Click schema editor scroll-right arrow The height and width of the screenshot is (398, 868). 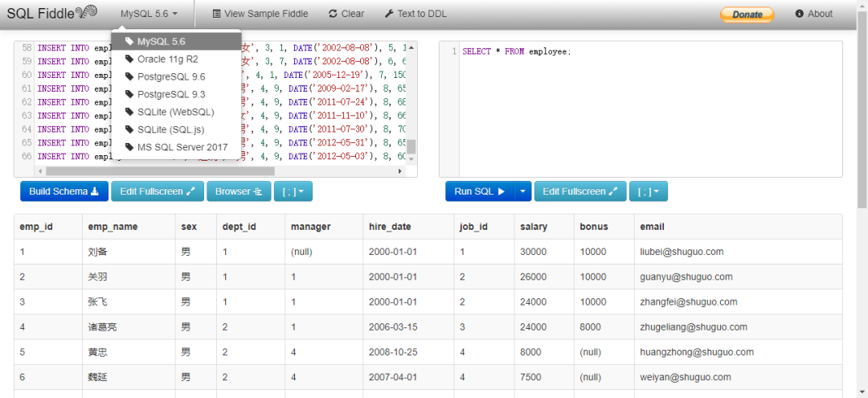[400, 171]
